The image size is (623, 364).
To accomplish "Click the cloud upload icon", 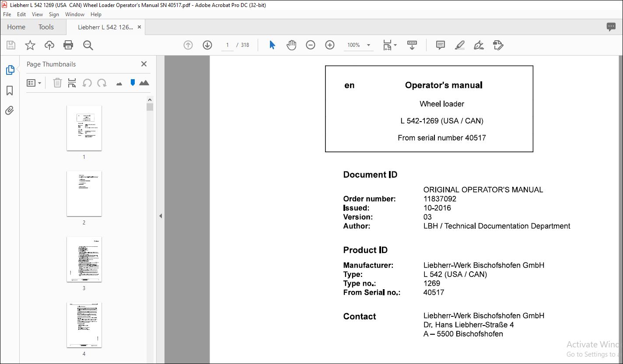I will coord(49,45).
